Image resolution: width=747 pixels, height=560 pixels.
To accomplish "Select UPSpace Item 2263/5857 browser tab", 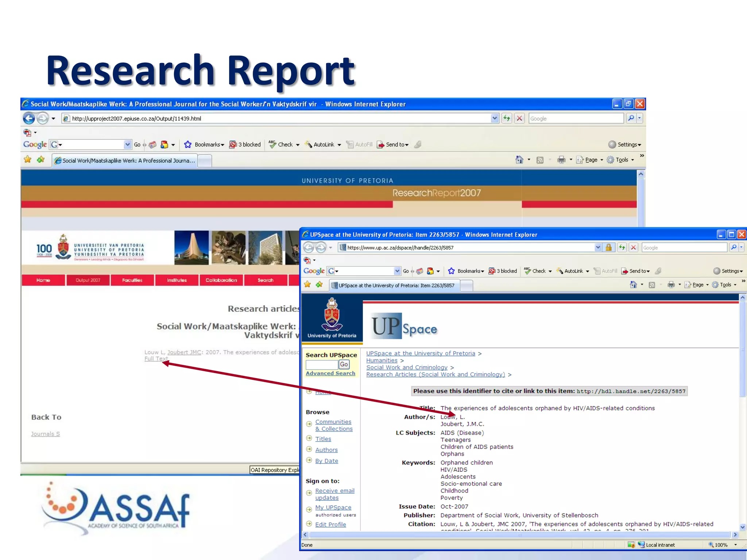I will pos(394,285).
